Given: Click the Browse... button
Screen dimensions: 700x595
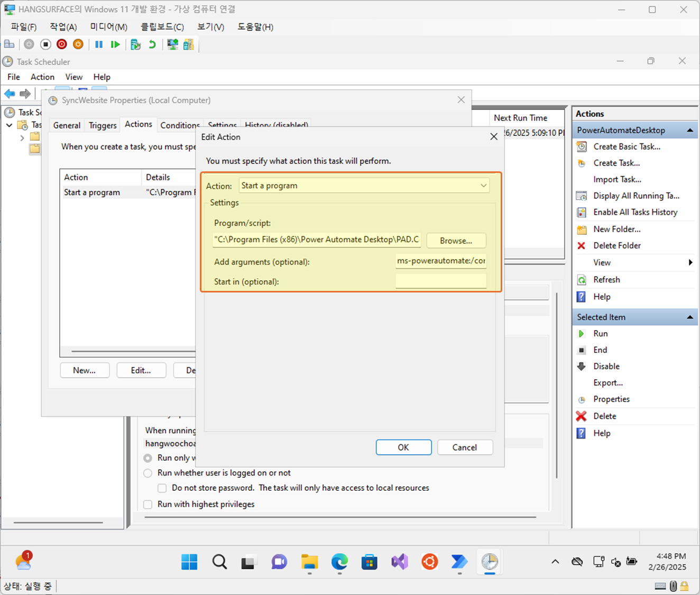Looking at the screenshot, I should click(456, 241).
